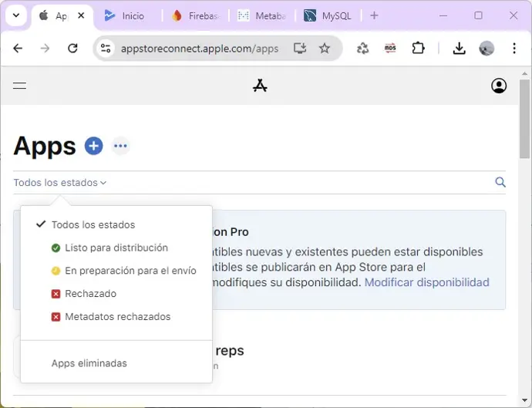Image resolution: width=532 pixels, height=408 pixels.
Task: Collapse the Todos los estados filter dropdown
Action: 60,183
